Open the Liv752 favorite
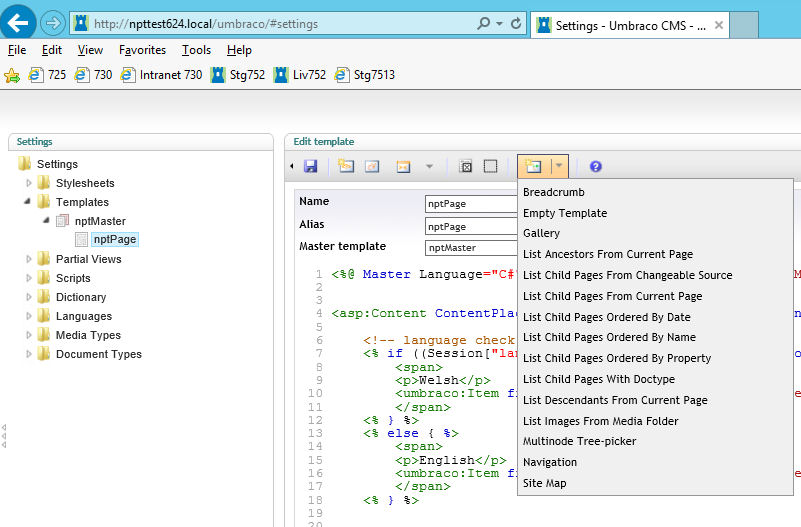 tap(300, 75)
